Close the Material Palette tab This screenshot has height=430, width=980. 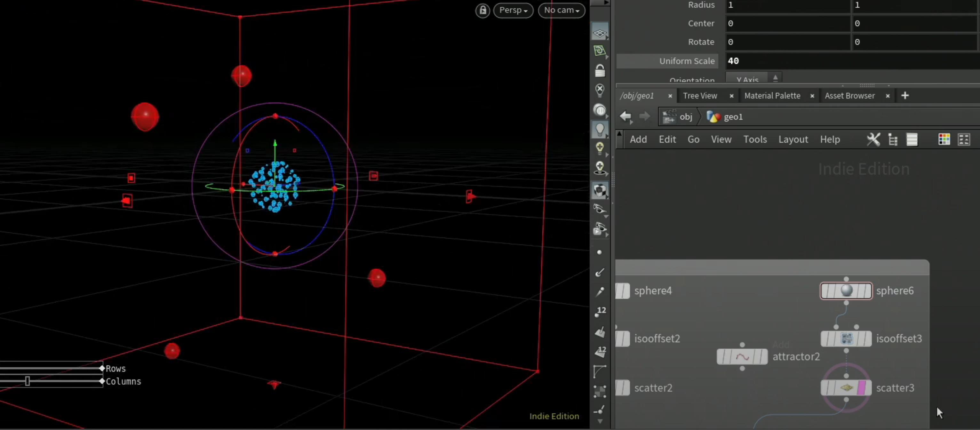(812, 96)
